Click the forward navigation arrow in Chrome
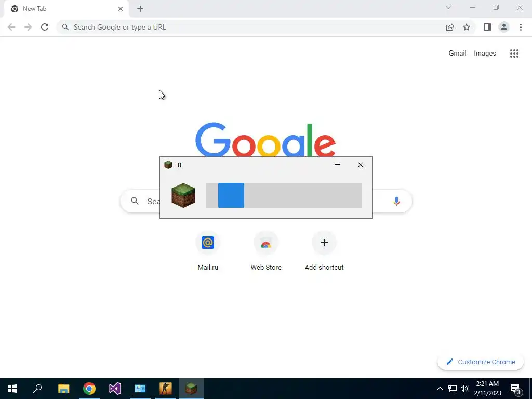 pos(28,27)
